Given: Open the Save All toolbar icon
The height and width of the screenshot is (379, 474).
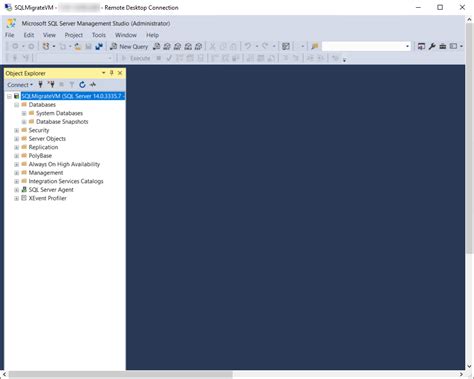Looking at the screenshot, I should click(x=99, y=46).
